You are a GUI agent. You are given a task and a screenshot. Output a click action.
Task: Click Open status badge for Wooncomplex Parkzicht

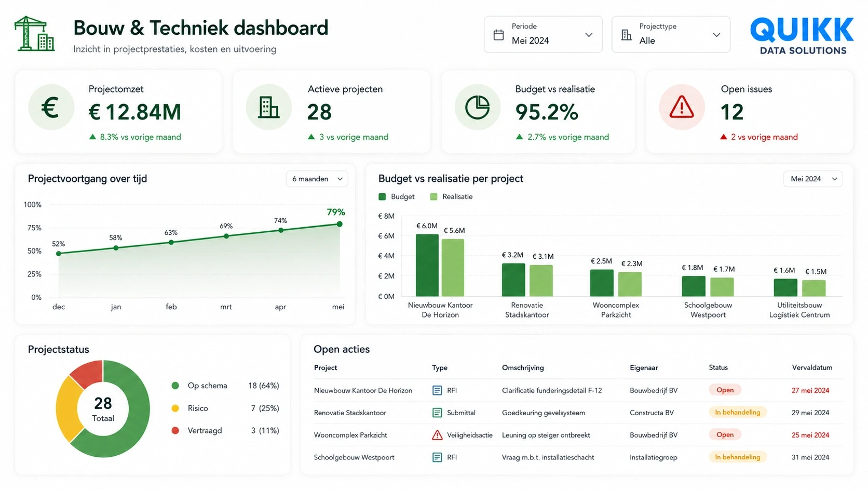(x=725, y=434)
